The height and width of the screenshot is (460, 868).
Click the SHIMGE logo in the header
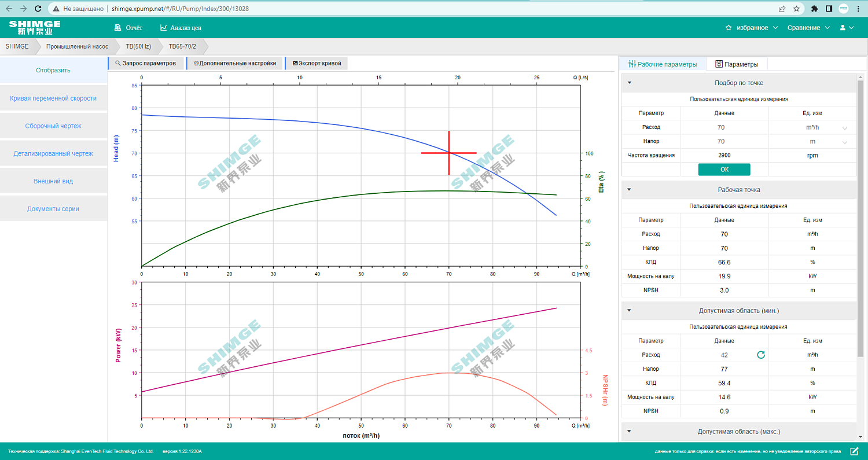(x=35, y=27)
